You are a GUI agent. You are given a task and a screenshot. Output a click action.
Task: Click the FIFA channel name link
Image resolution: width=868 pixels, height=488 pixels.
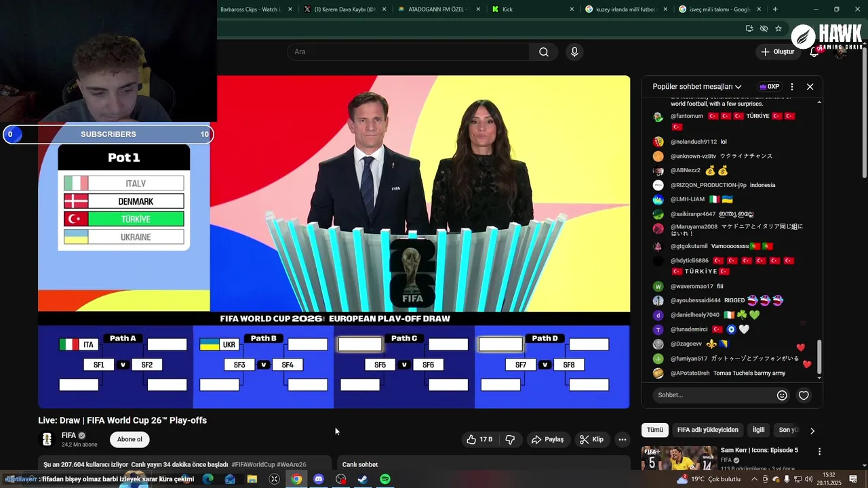[x=68, y=435]
